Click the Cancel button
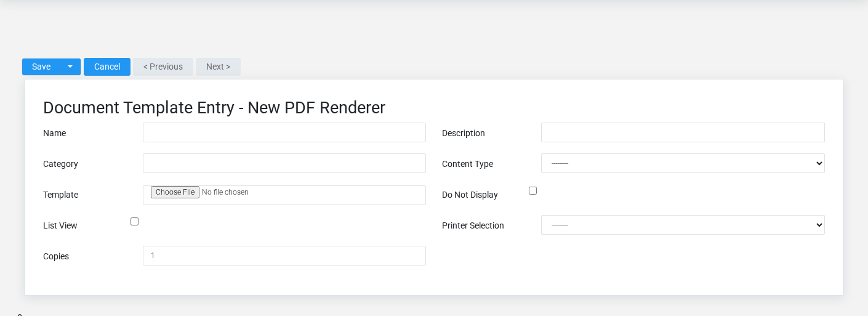 click(x=107, y=67)
